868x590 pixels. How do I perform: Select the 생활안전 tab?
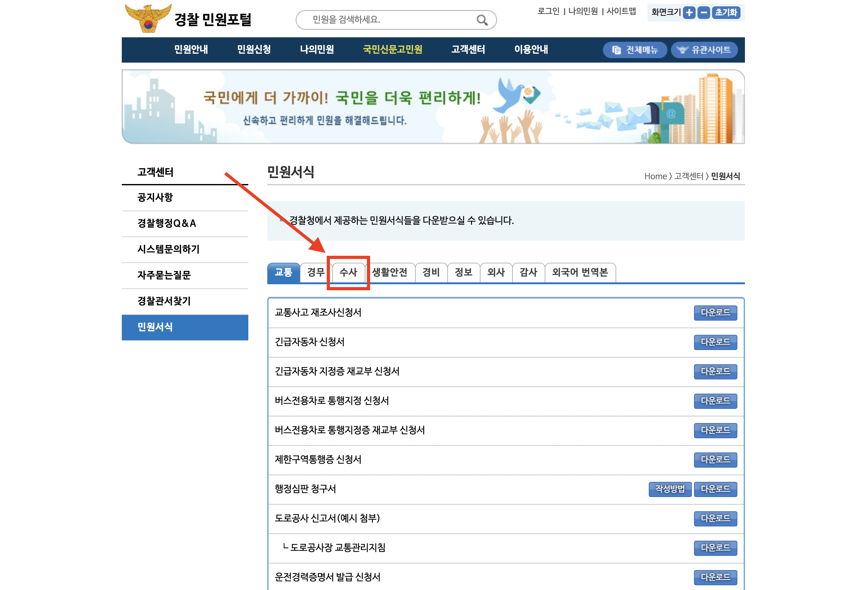coord(389,273)
